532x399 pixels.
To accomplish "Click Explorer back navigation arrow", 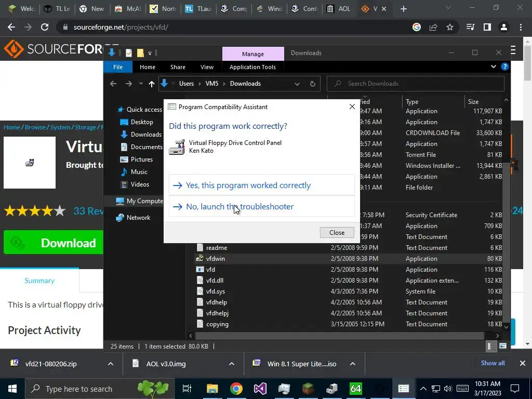I will (x=113, y=84).
